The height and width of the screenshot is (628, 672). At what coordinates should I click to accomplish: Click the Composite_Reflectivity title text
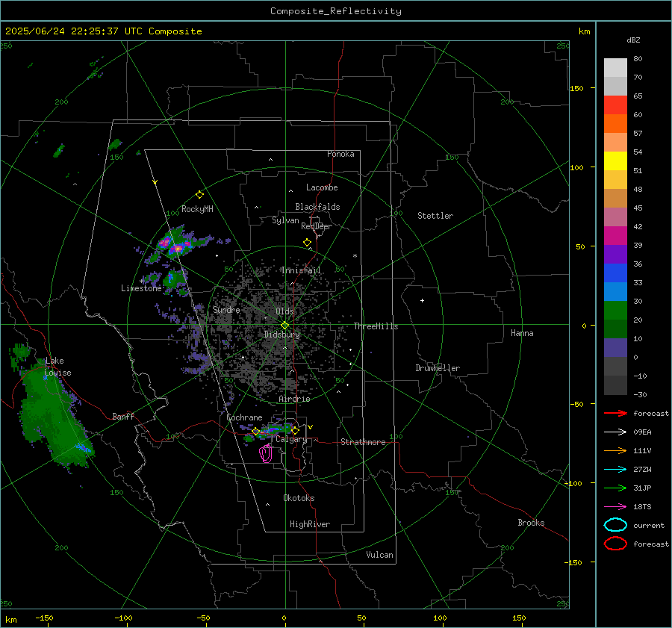336,11
